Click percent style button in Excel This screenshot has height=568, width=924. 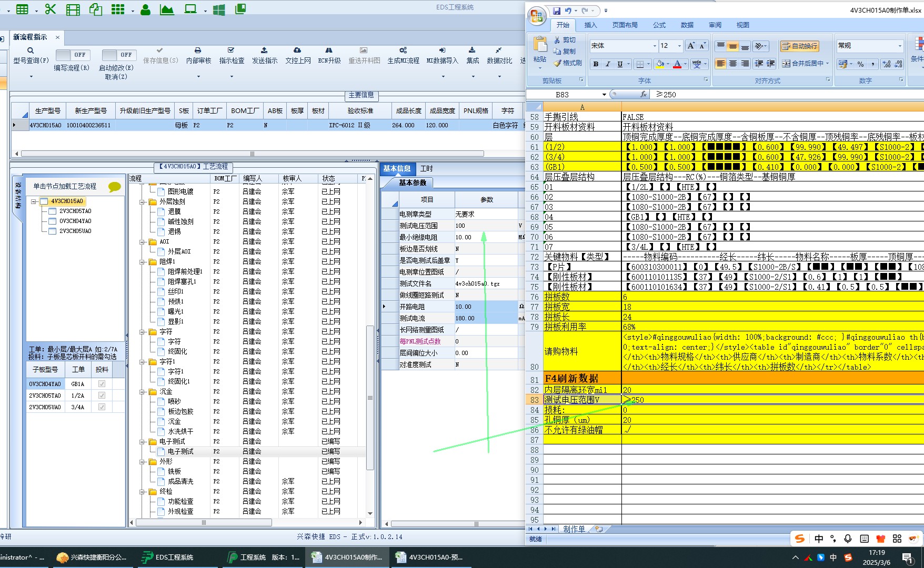860,64
